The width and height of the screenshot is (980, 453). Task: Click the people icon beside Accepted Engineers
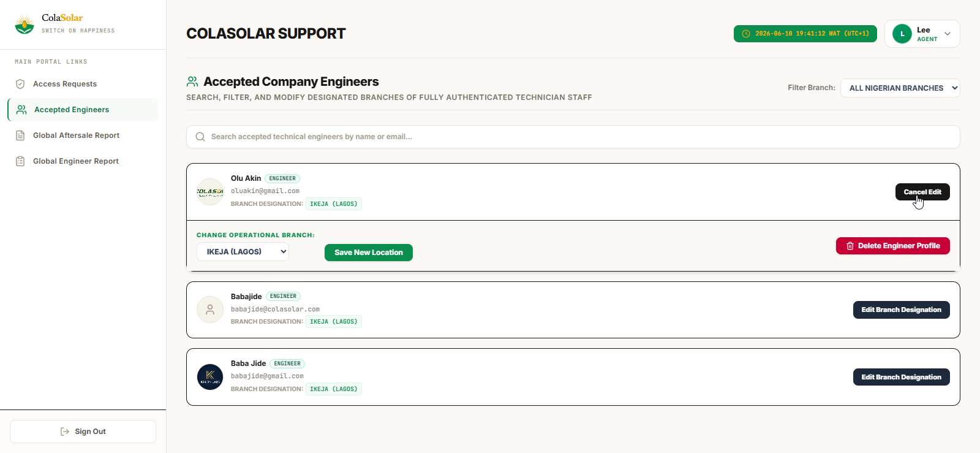[21, 110]
